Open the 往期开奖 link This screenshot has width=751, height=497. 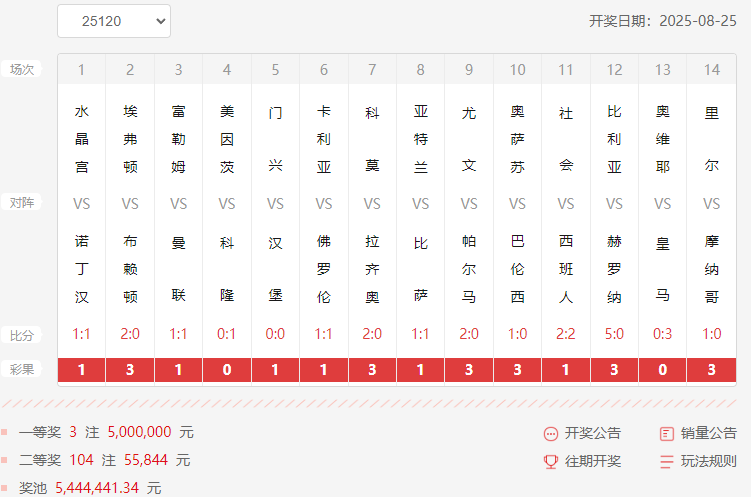[x=592, y=461]
